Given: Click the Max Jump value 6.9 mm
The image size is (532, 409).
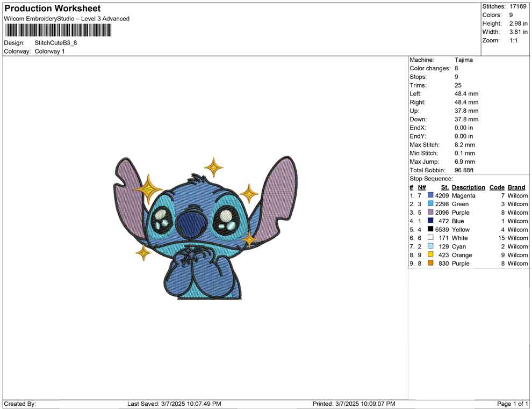Looking at the screenshot, I should click(x=465, y=162).
